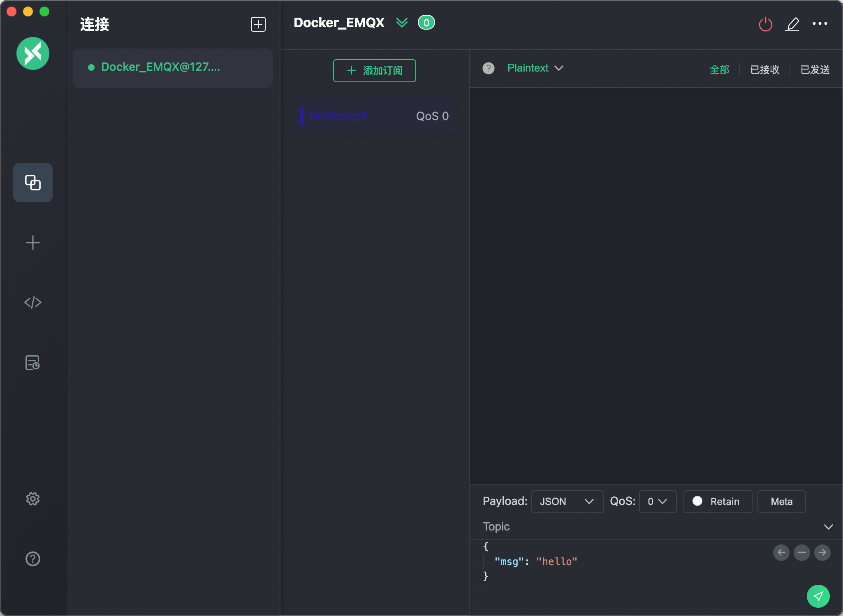Screen dimensions: 843x616
Task: Click the 添加订阅 add subscription button
Action: click(375, 71)
